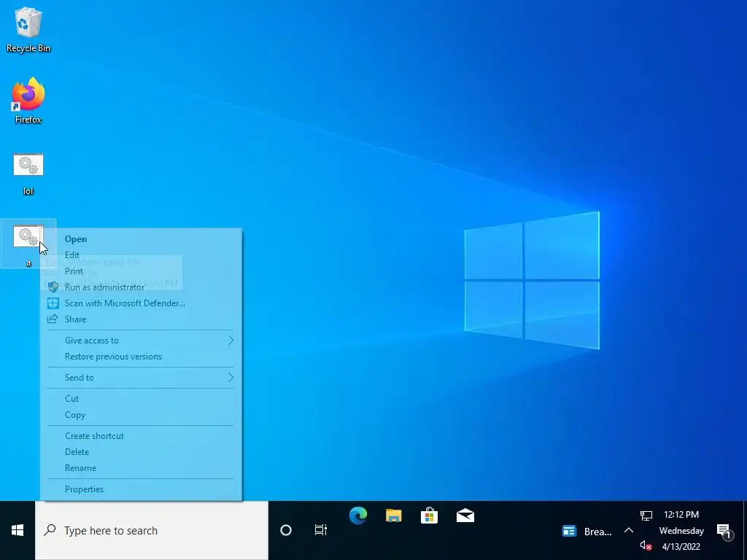The width and height of the screenshot is (747, 560).
Task: Click Run as administrator menu entry
Action: 141,287
